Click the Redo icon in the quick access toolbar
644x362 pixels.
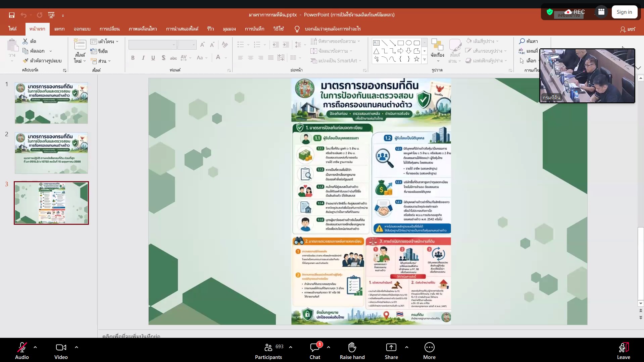point(40,15)
